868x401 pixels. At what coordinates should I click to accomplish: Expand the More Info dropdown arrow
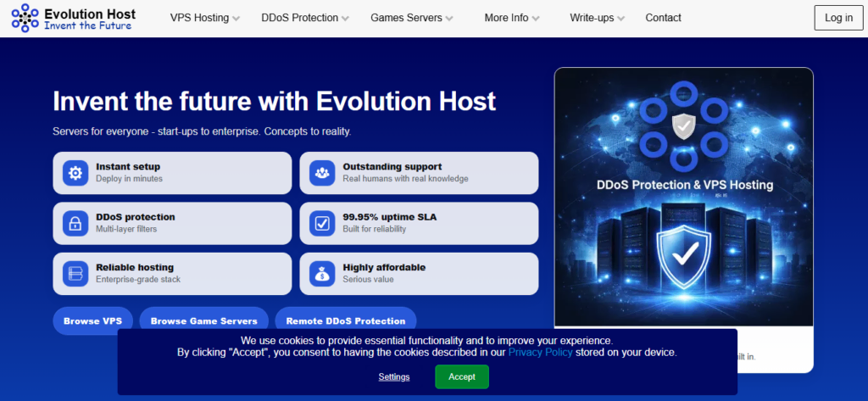[x=536, y=19]
